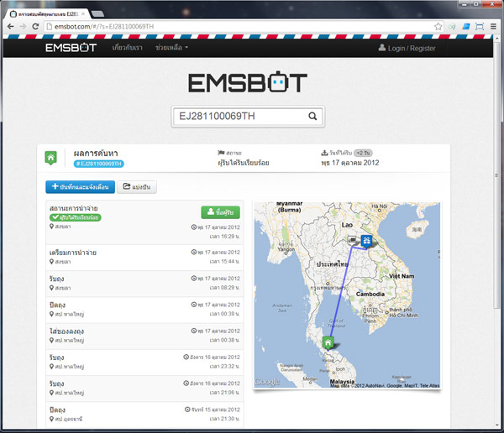Click the blue บันทึกและแจ้งเตือน button
This screenshot has width=504, height=433.
point(80,187)
